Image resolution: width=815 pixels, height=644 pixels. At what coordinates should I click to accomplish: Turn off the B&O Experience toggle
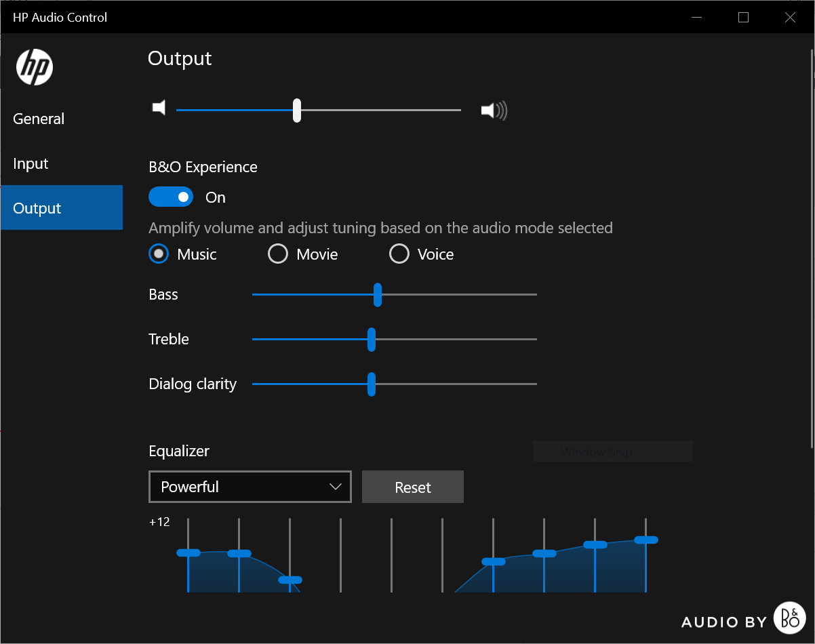tap(172, 197)
